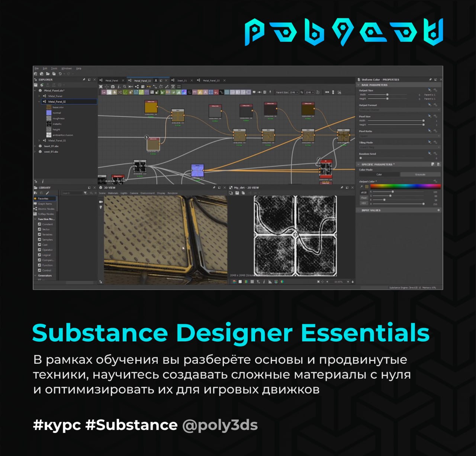Click the camera snapshot icon in graph toolbar

pos(113,86)
